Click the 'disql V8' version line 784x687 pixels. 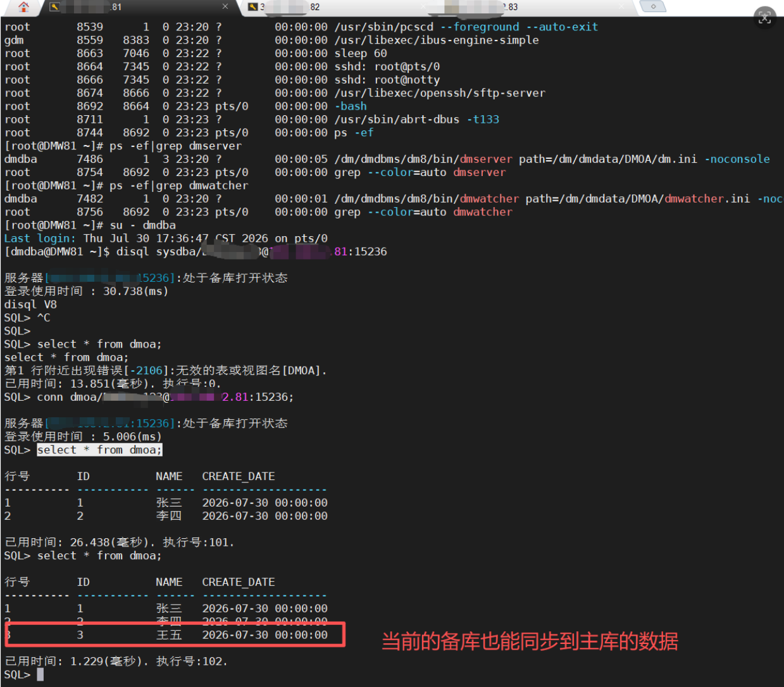(30, 305)
